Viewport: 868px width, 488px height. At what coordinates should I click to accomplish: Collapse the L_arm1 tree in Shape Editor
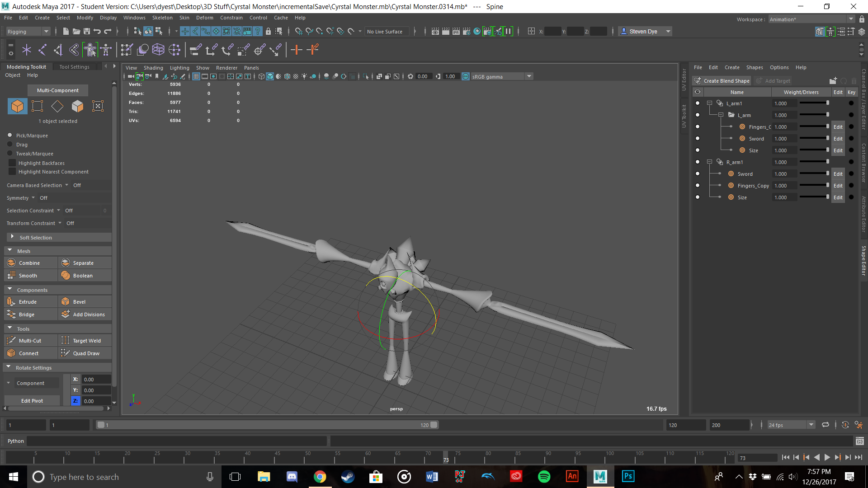(x=709, y=103)
